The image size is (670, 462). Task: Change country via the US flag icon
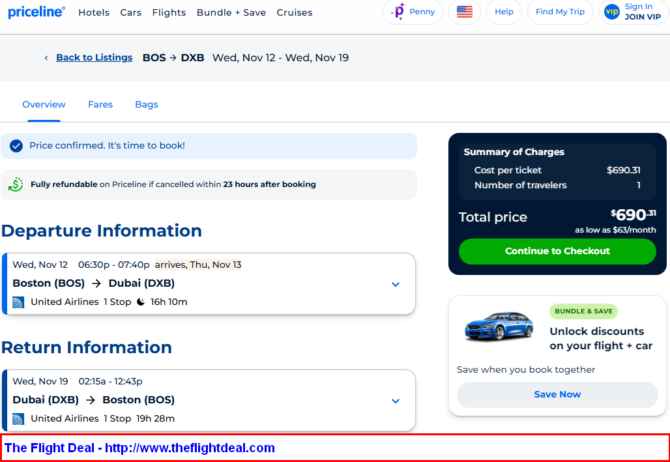point(464,12)
